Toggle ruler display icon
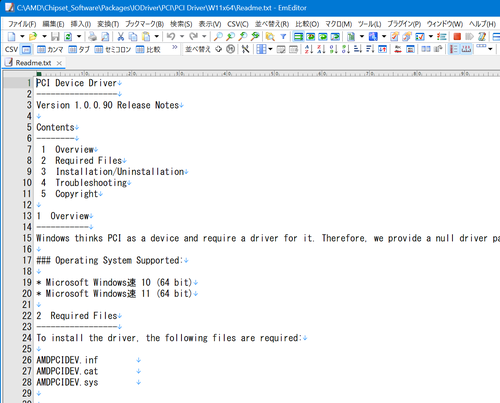 point(466,49)
